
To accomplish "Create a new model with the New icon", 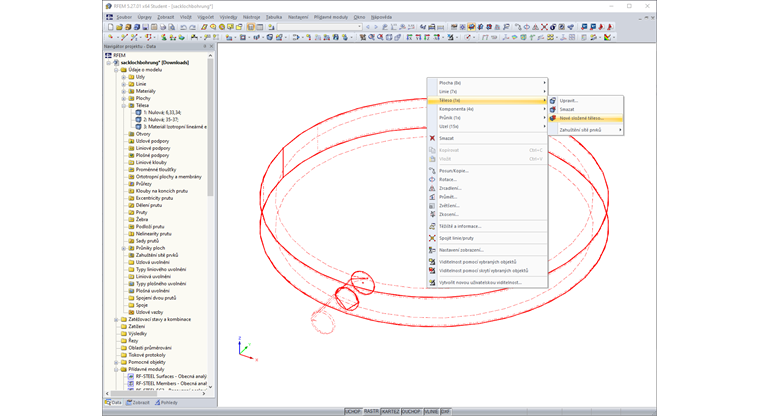I will pos(111,27).
